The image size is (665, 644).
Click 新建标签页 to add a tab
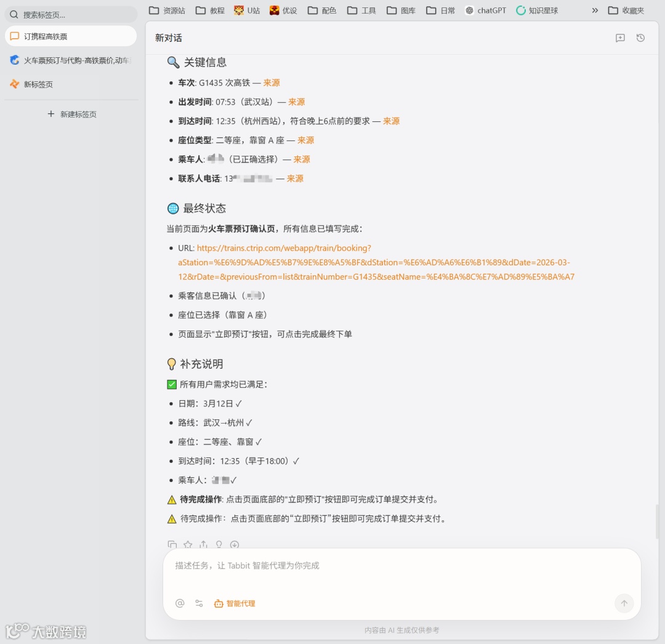[x=71, y=114]
